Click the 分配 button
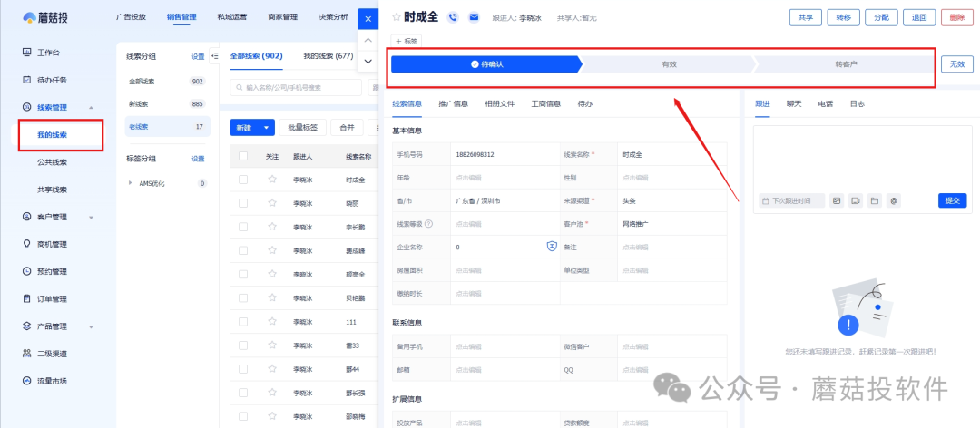The width and height of the screenshot is (980, 428). tap(881, 17)
